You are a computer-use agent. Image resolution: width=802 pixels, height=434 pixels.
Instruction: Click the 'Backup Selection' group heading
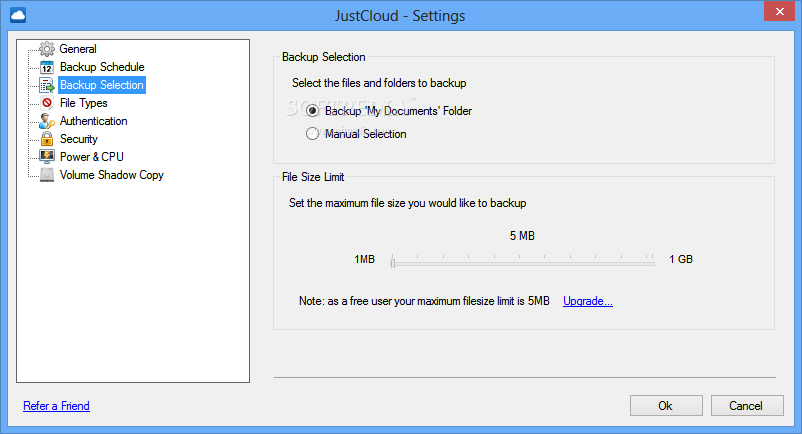point(324,57)
